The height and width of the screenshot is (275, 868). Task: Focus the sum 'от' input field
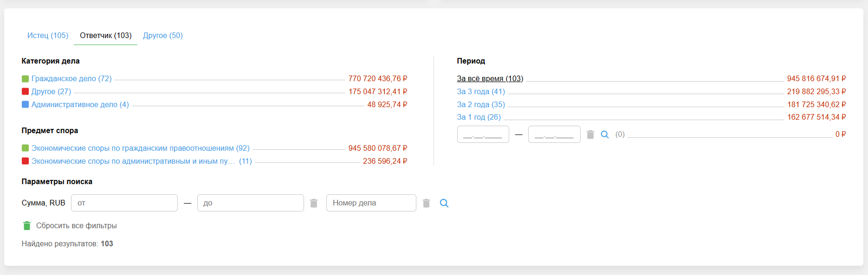(x=124, y=203)
